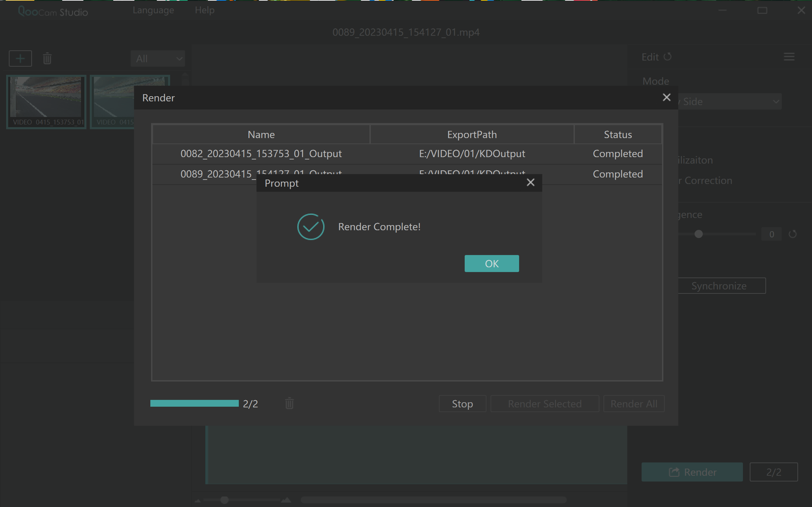Click the Status column header

617,135
